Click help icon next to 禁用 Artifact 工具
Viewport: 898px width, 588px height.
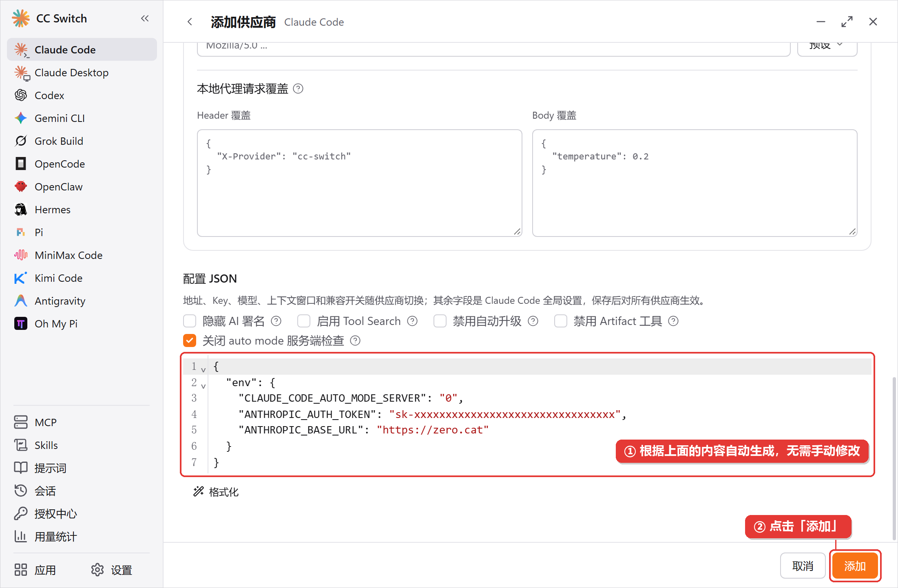[673, 321]
